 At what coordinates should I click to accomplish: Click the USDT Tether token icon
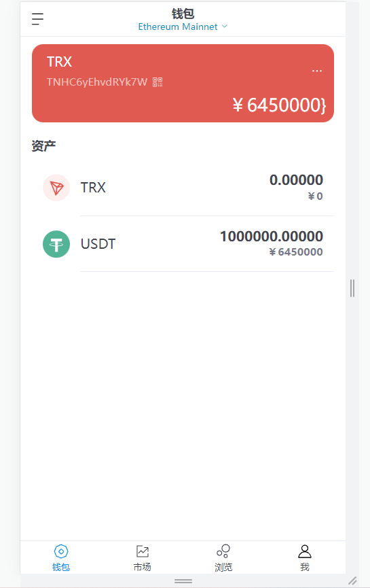pyautogui.click(x=56, y=244)
